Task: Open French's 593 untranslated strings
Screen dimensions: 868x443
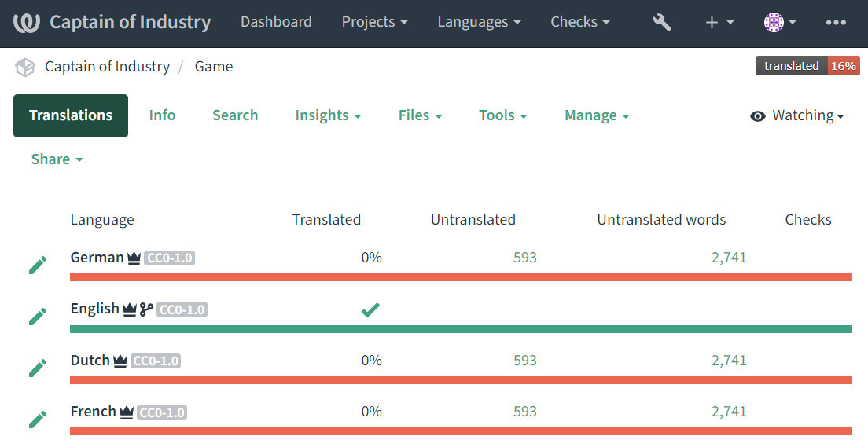Action: (x=524, y=412)
